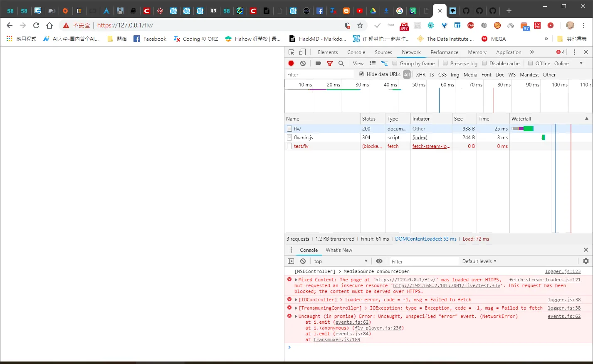
Task: Enable the Disable cache checkbox
Action: coord(484,63)
